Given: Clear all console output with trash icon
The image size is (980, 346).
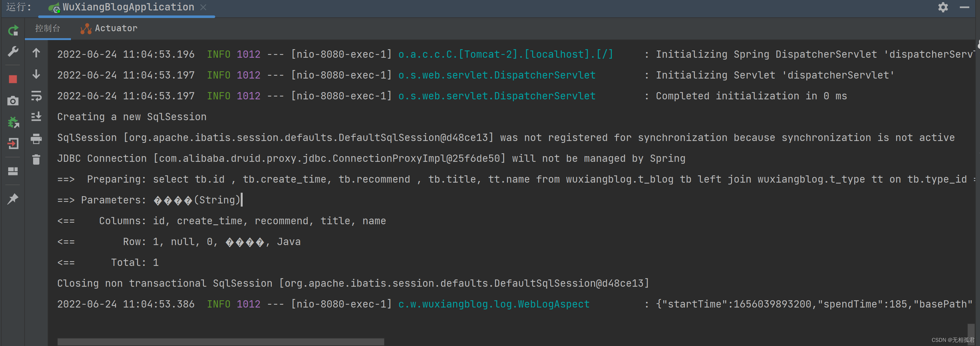Looking at the screenshot, I should pos(36,159).
